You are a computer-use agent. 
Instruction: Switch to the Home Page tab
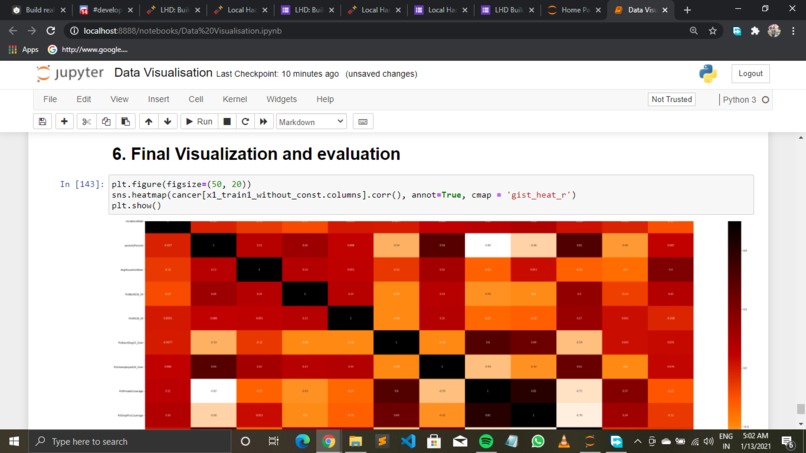click(574, 10)
